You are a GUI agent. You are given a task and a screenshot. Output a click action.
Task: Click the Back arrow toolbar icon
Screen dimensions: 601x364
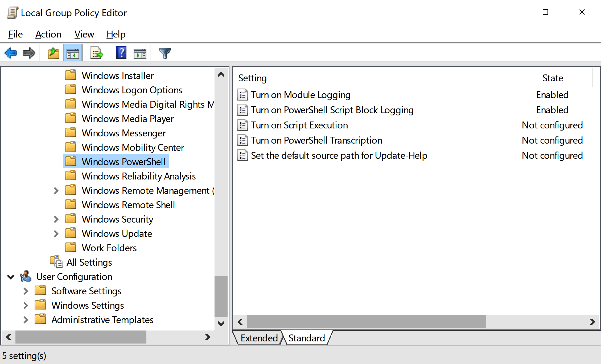coord(11,53)
